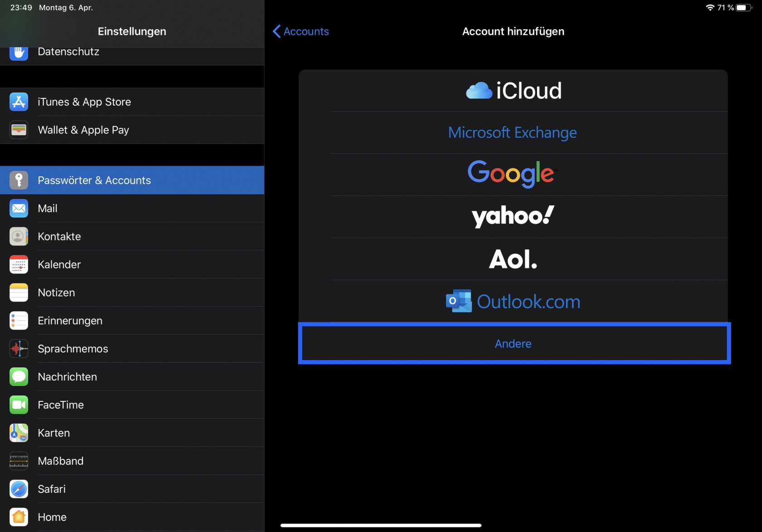The image size is (762, 532).
Task: Open Mail settings
Action: pyautogui.click(x=132, y=208)
